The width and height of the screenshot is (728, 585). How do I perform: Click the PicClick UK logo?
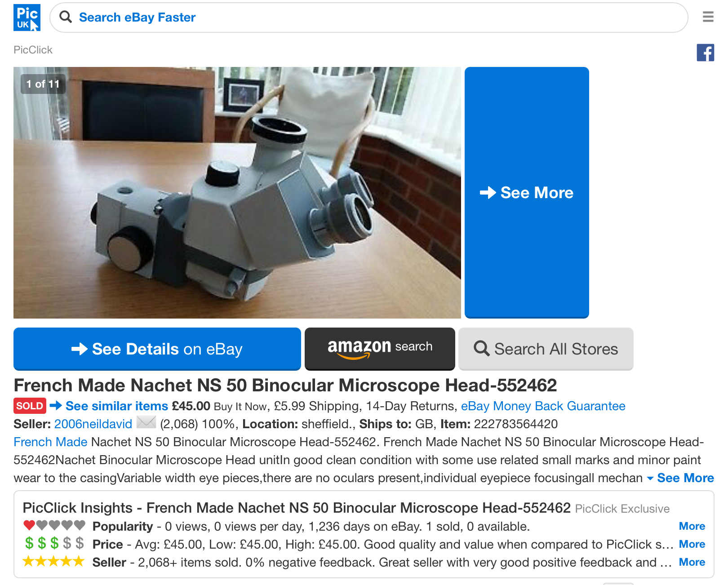tap(27, 18)
